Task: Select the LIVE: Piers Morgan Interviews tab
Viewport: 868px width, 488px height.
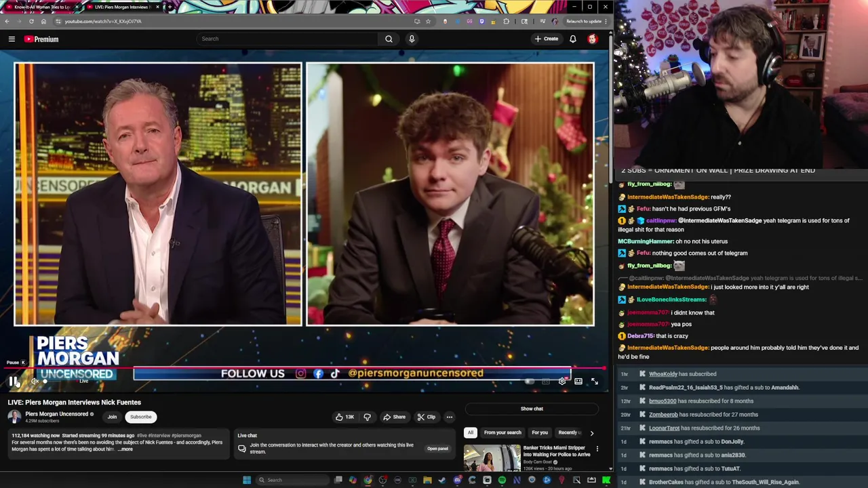Action: 122,7
